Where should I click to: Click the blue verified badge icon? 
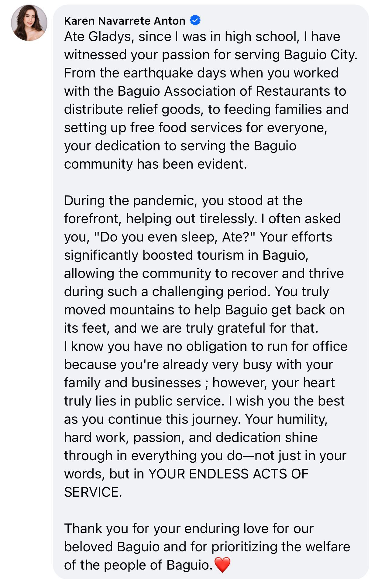(x=195, y=20)
